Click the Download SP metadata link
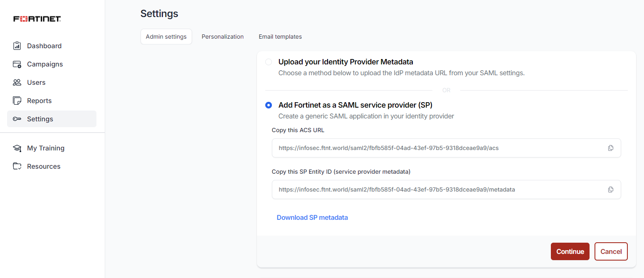 (312, 217)
